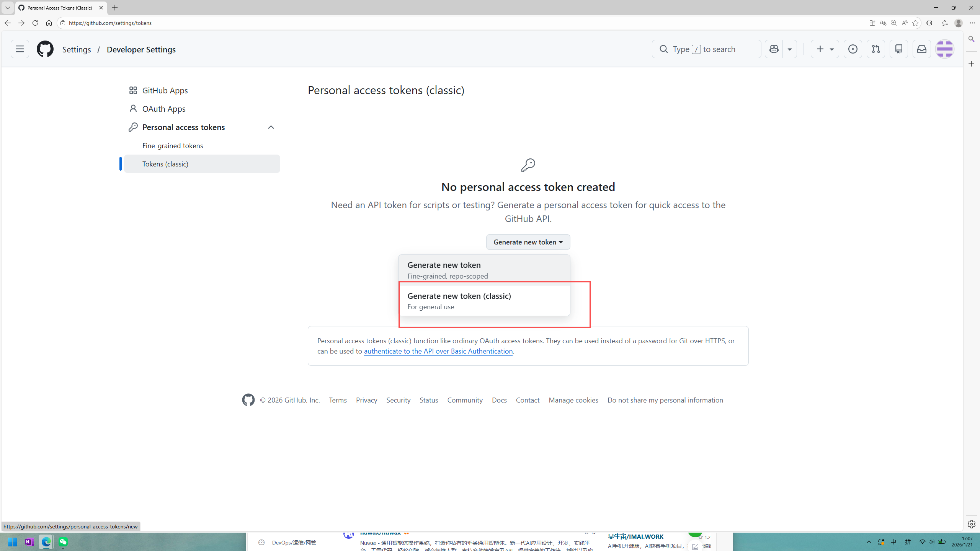Image resolution: width=980 pixels, height=551 pixels.
Task: Click the user avatar in the header
Action: pyautogui.click(x=944, y=49)
